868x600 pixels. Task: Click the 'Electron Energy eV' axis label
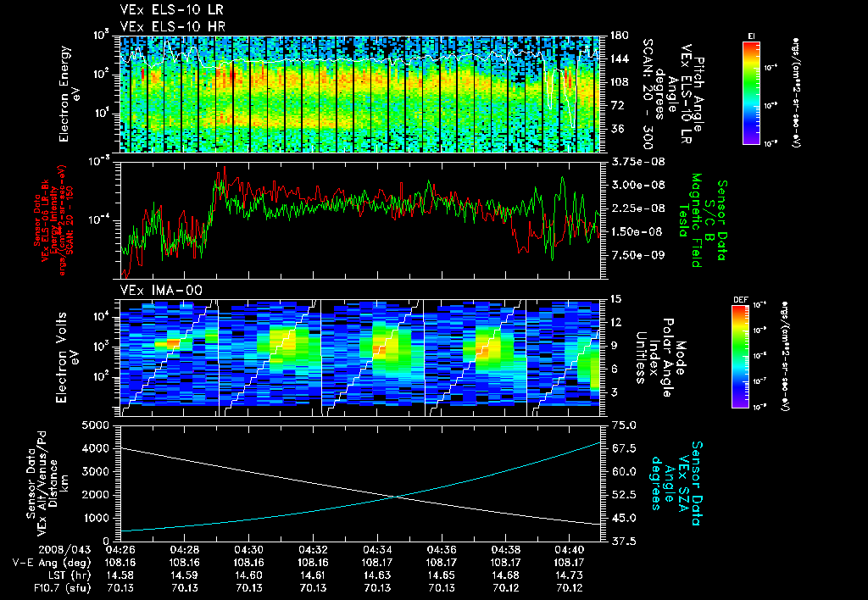click(x=70, y=94)
